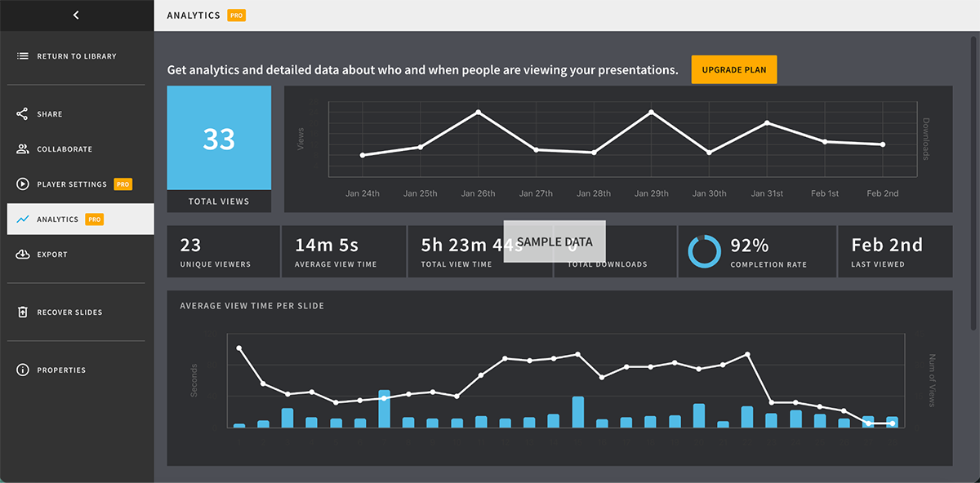Click the Upgrade Plan button

click(733, 69)
